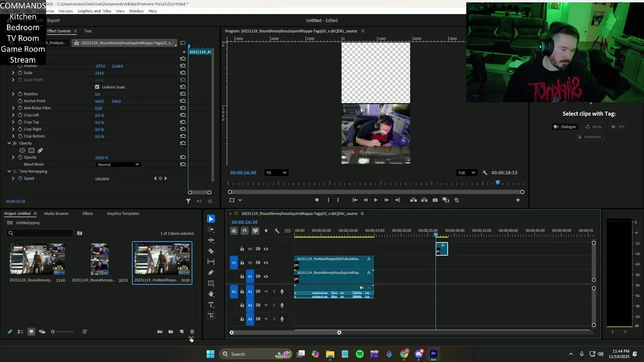Add marker in the timeline header

tap(266, 231)
